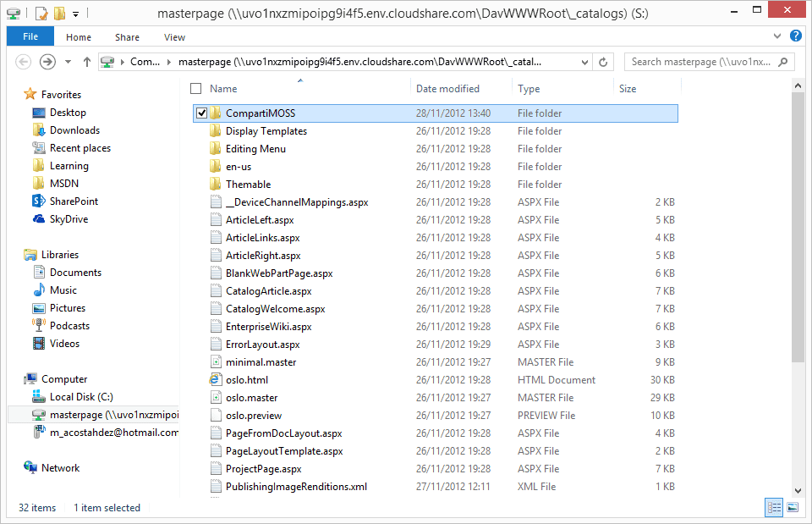Open the Pictures library icon

coord(39,308)
